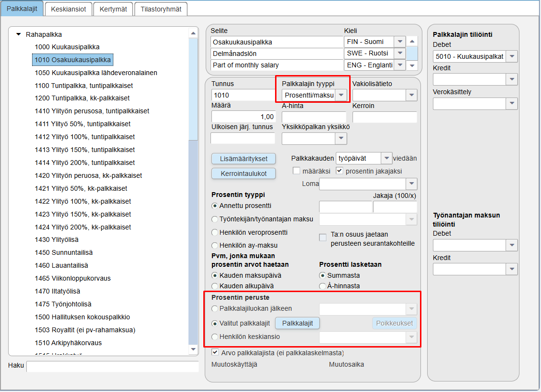The height and width of the screenshot is (392, 541).
Task: Click the Palkkalajit button under Prosentin peruste
Action: (x=298, y=323)
